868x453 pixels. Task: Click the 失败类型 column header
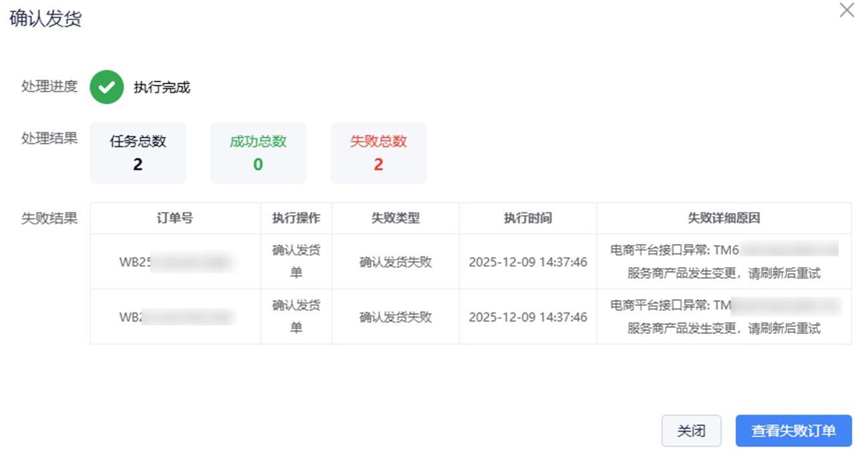396,218
